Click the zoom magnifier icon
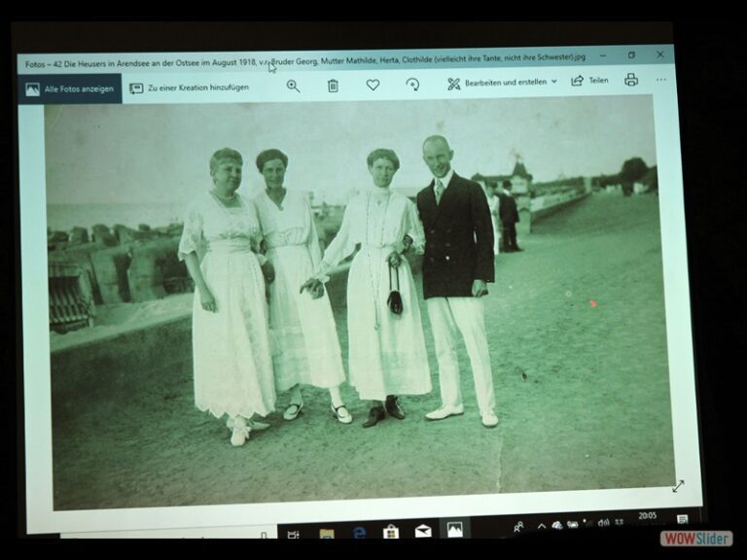747x560 pixels. point(293,86)
